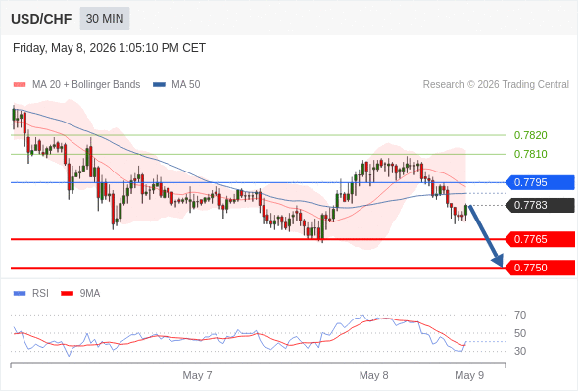Screen dimensions: 578x392
Task: Select the 0.7795 blue pivot label
Action: [x=540, y=182]
